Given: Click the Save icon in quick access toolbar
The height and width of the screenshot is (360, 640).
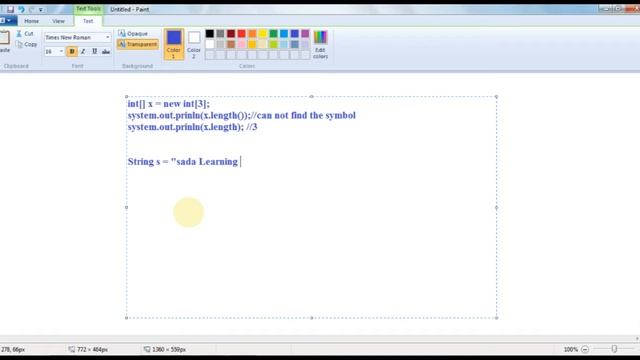Looking at the screenshot, I should [x=11, y=9].
